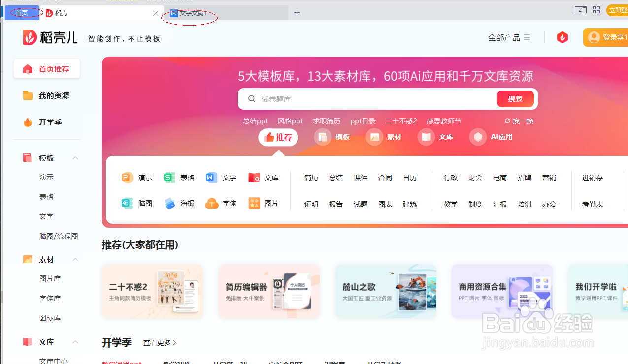This screenshot has height=364, width=628.
Task: Open the 开学季 flame icon
Action: point(28,122)
